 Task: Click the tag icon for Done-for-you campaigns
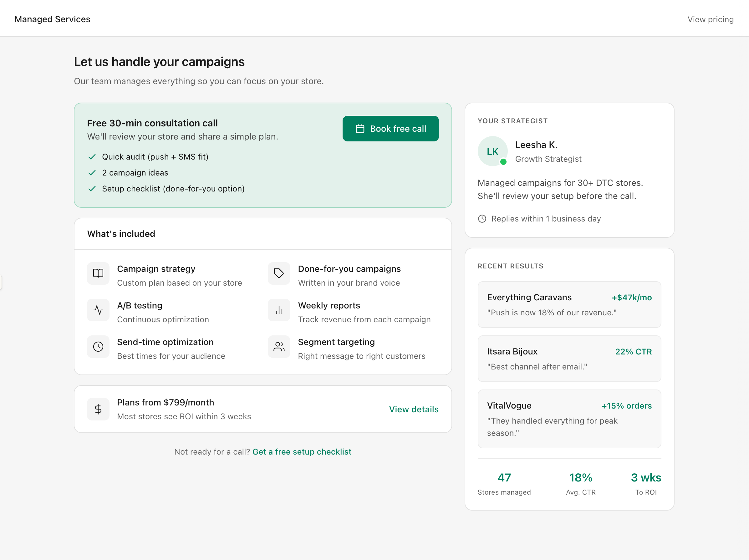pos(279,273)
